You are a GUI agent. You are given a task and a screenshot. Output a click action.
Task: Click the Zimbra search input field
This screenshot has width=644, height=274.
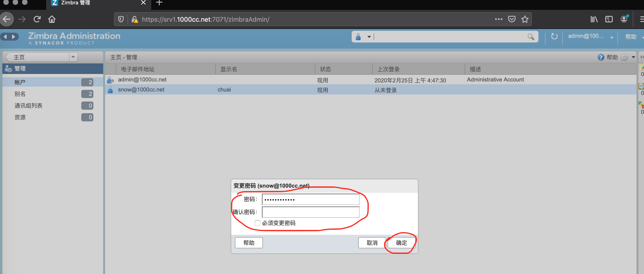pyautogui.click(x=450, y=37)
